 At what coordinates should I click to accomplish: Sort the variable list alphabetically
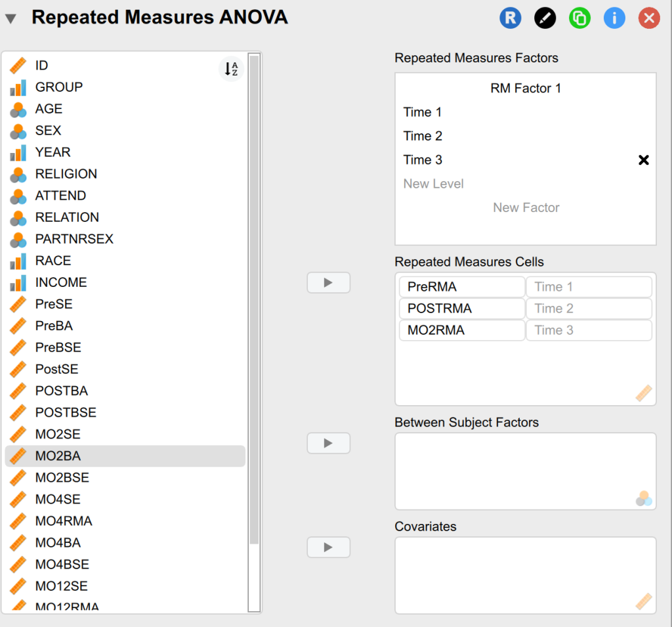230,68
